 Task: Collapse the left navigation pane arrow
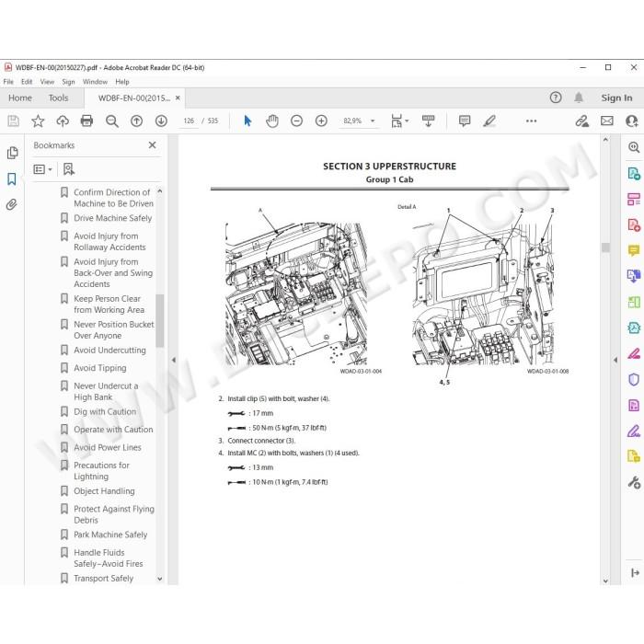pyautogui.click(x=174, y=360)
